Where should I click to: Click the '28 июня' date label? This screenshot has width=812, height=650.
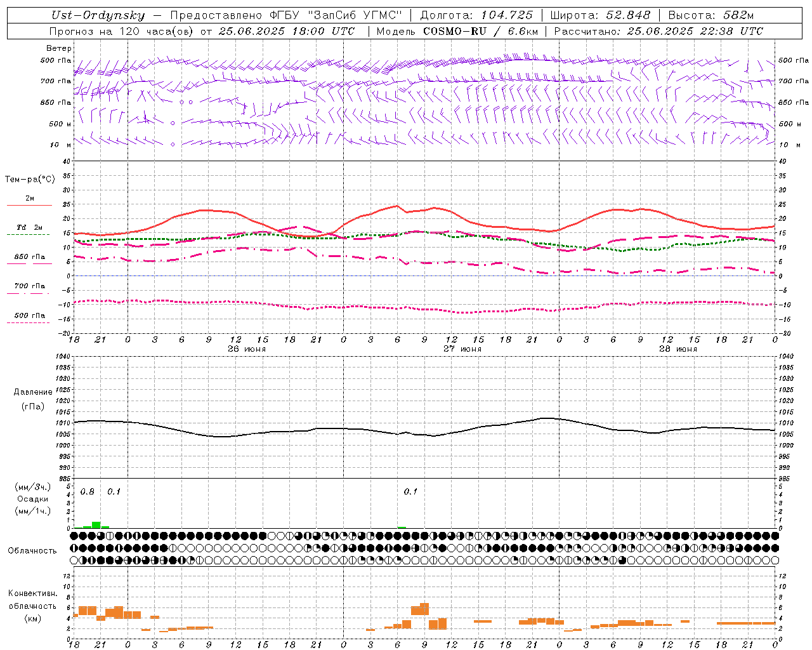[x=678, y=349]
